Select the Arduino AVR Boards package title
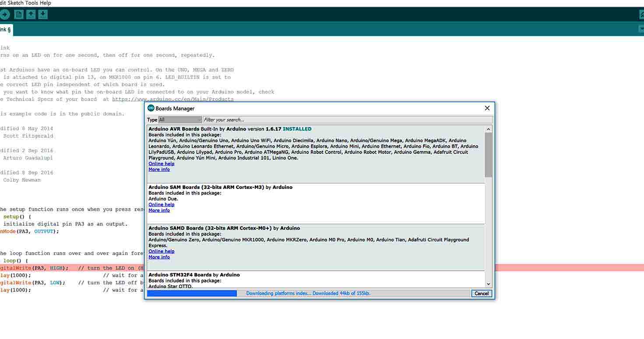This screenshot has width=644, height=339. (x=174, y=129)
